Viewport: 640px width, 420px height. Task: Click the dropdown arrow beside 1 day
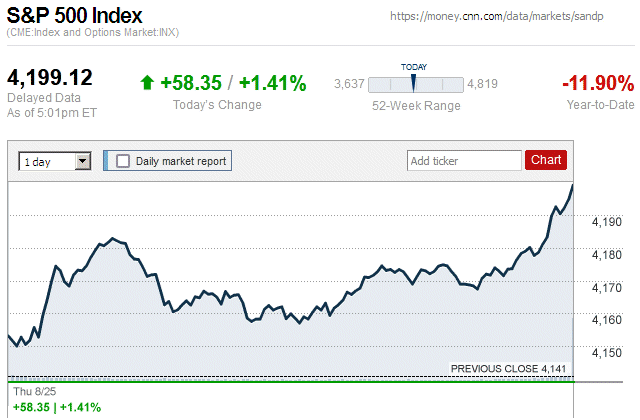point(83,161)
